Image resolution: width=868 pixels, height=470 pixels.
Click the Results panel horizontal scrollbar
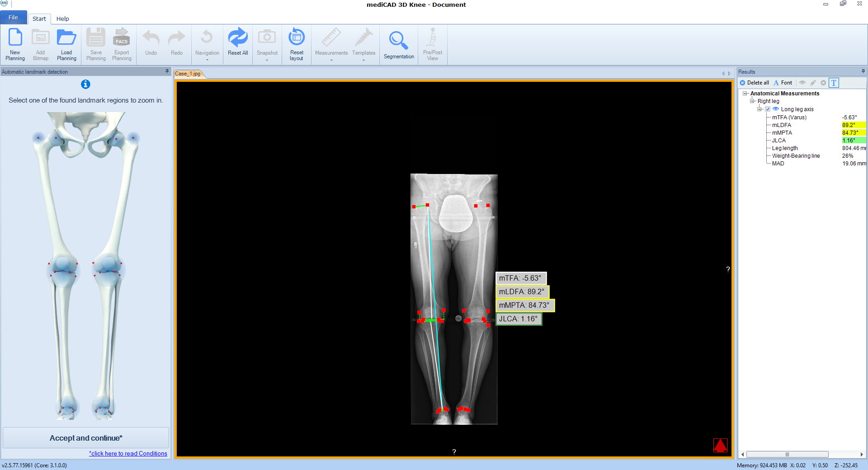coord(787,455)
